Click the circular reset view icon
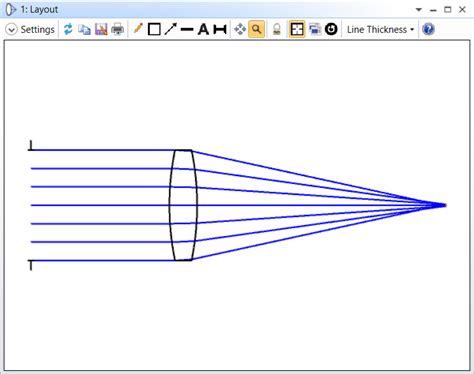This screenshot has width=474, height=374. tap(331, 29)
